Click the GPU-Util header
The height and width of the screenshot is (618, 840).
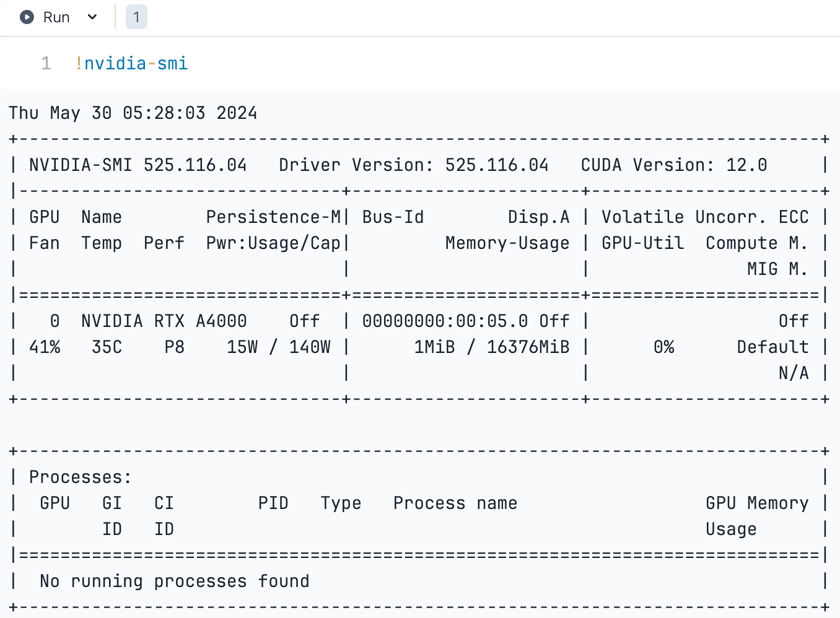point(642,243)
